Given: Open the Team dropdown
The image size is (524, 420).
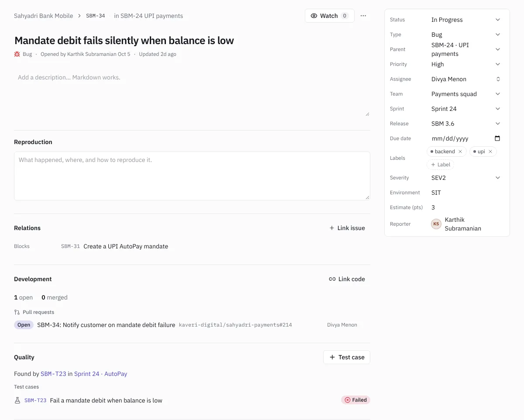Looking at the screenshot, I should tap(466, 94).
